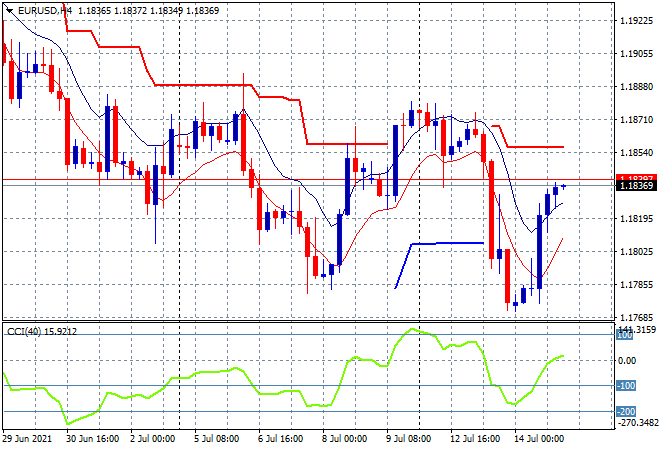The image size is (660, 450).
Task: Click the 2 Jul 00:00 time label
Action: pyautogui.click(x=152, y=439)
